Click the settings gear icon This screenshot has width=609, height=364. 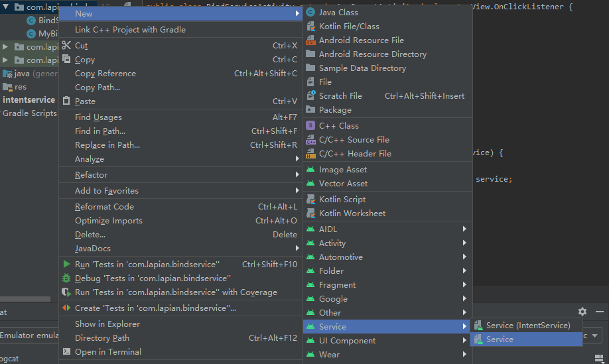tap(582, 312)
